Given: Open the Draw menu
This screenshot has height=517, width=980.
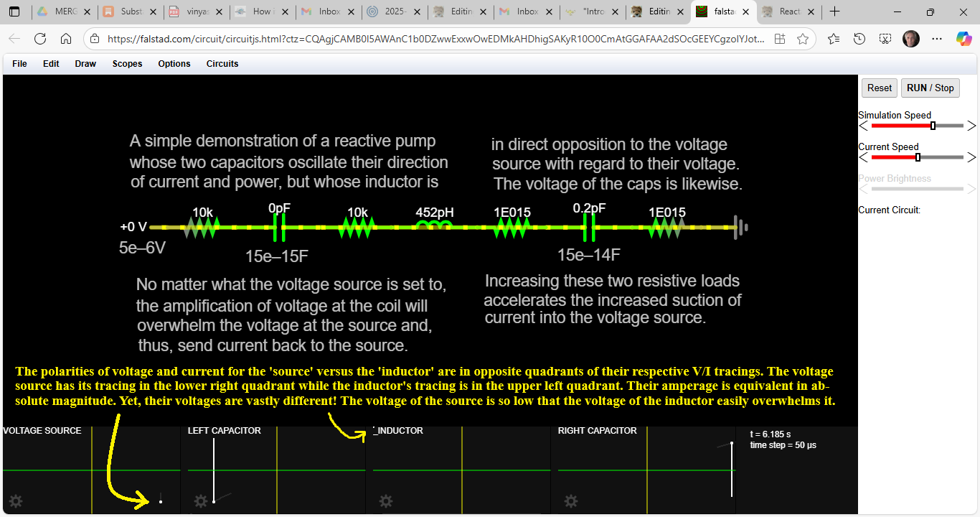Looking at the screenshot, I should point(85,64).
